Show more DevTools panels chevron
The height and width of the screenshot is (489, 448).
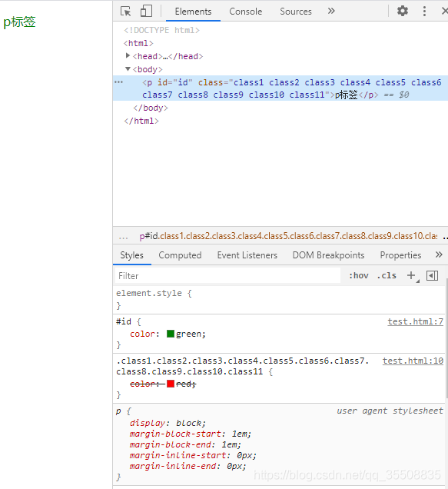click(x=331, y=12)
